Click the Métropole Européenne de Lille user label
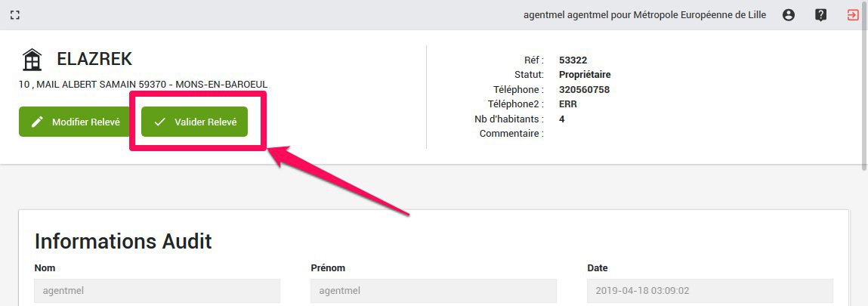868x306 pixels. [644, 15]
